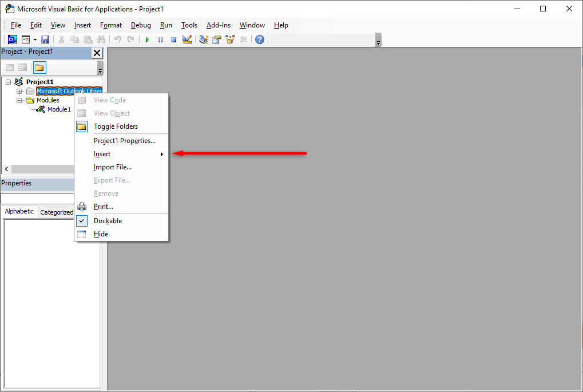The width and height of the screenshot is (583, 392).
Task: Open Properties Window toolbar icon
Action: 217,39
